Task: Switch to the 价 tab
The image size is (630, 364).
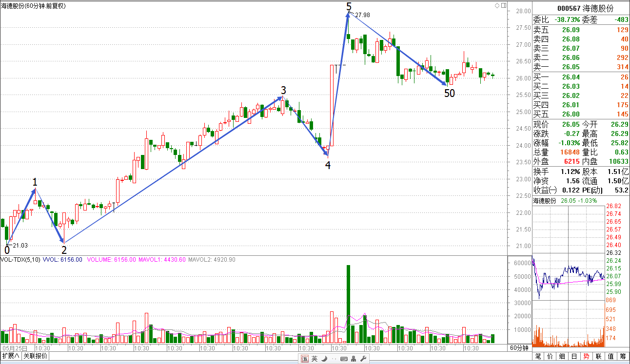Action: [x=550, y=356]
